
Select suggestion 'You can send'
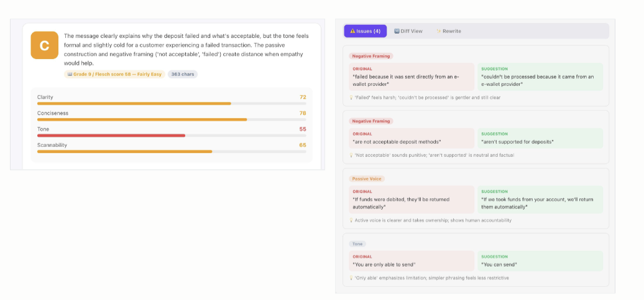499,265
